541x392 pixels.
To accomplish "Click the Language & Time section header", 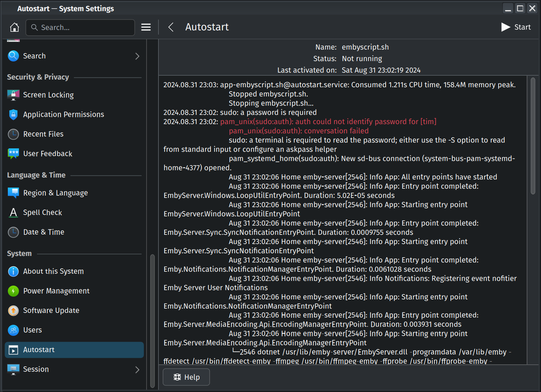I will pos(36,175).
